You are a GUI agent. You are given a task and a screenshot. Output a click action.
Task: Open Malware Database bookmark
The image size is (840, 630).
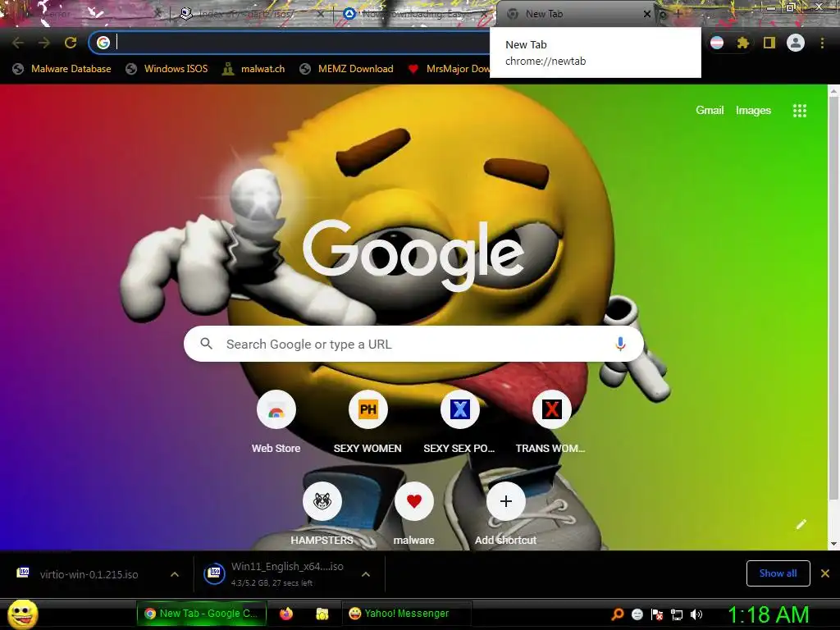click(62, 69)
